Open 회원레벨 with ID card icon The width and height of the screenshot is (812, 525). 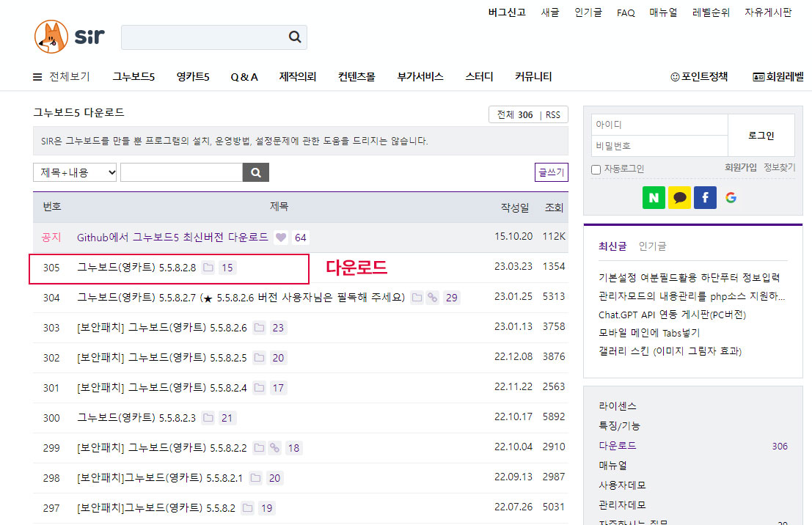778,77
